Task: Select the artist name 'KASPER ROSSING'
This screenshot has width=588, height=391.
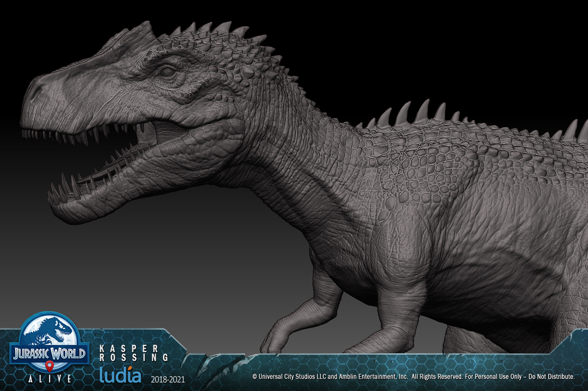Action: tap(134, 353)
